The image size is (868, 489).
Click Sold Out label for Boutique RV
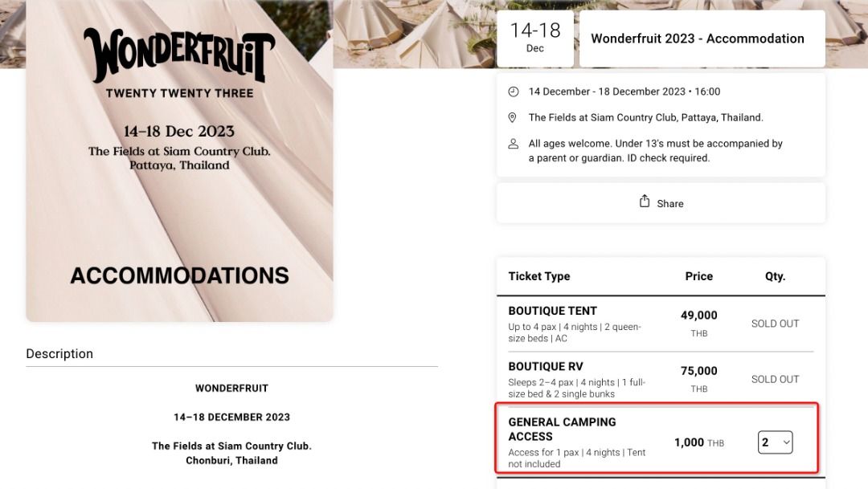pyautogui.click(x=775, y=379)
